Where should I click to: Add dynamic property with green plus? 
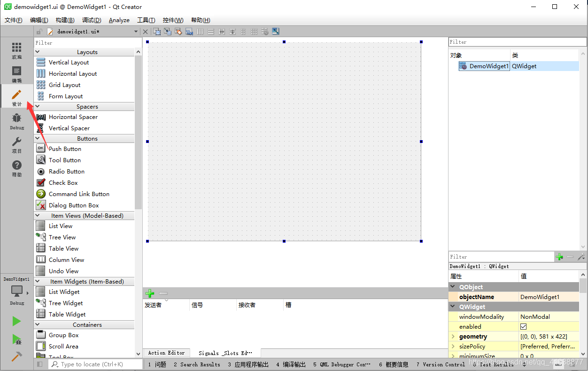pos(559,257)
